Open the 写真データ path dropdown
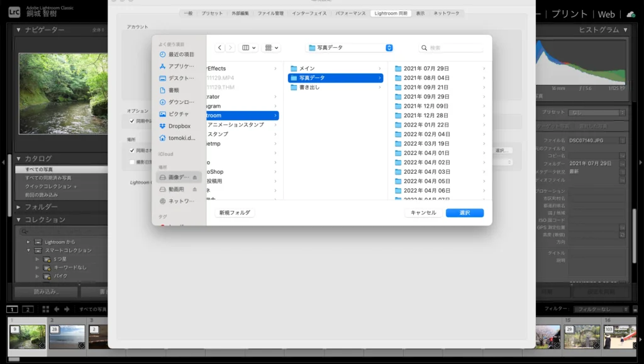The width and height of the screenshot is (644, 364). tap(389, 47)
